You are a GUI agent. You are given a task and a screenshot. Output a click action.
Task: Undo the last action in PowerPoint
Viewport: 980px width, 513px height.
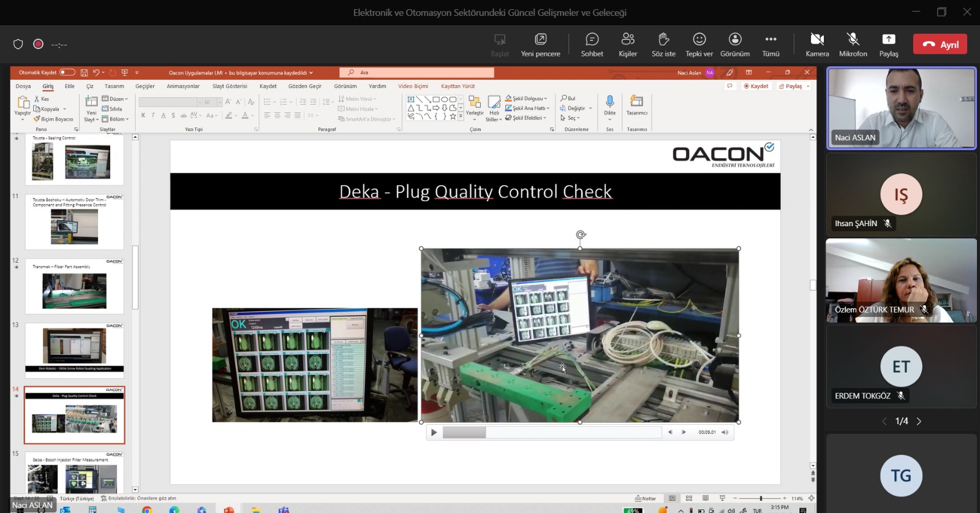point(96,72)
